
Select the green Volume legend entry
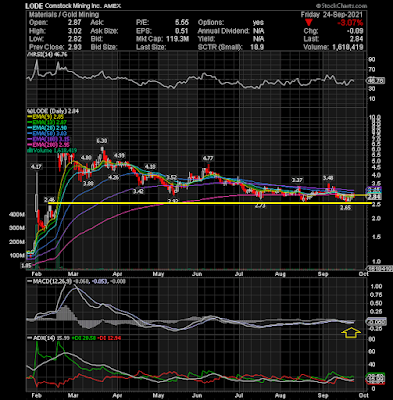52,150
